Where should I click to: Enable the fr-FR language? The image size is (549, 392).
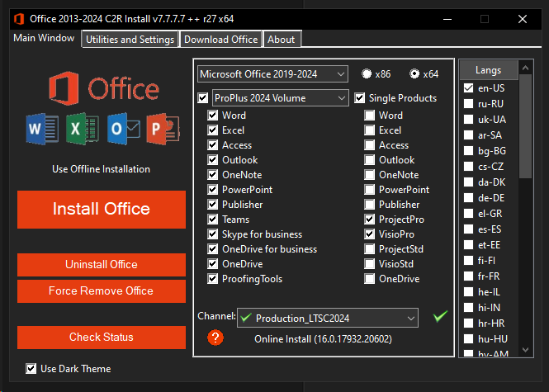[x=468, y=276]
